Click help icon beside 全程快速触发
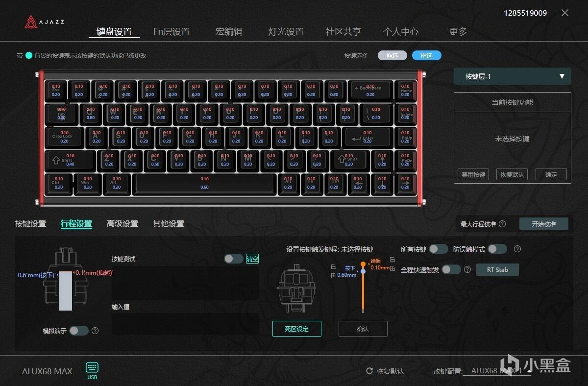 (467, 269)
